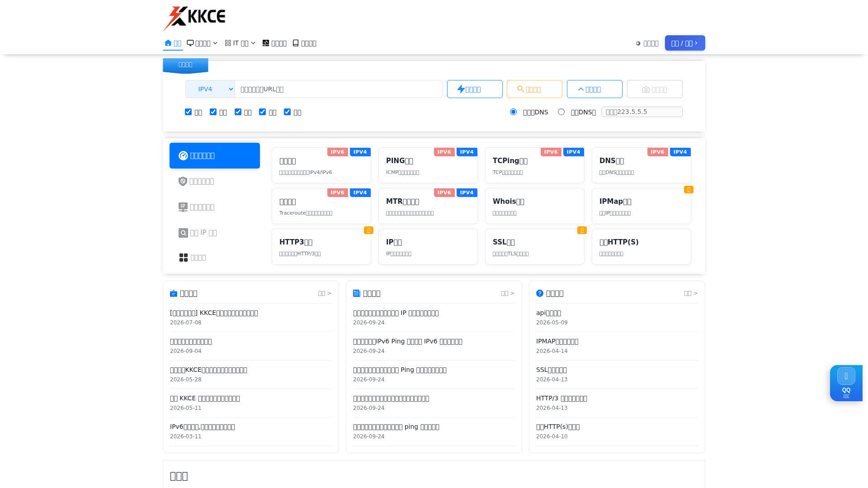Open the HTTP(S) card
Viewport: 868px width, 488px height.
pyautogui.click(x=642, y=247)
